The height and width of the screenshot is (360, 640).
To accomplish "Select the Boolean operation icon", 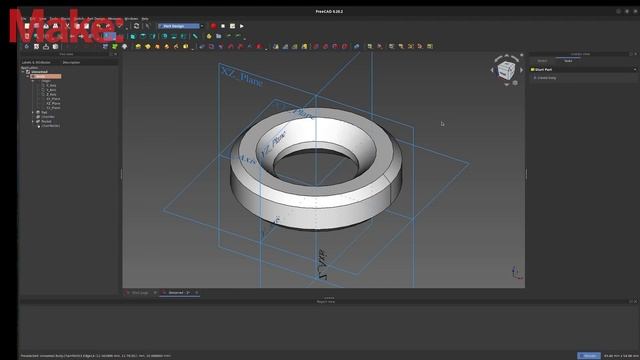I will tap(356, 47).
